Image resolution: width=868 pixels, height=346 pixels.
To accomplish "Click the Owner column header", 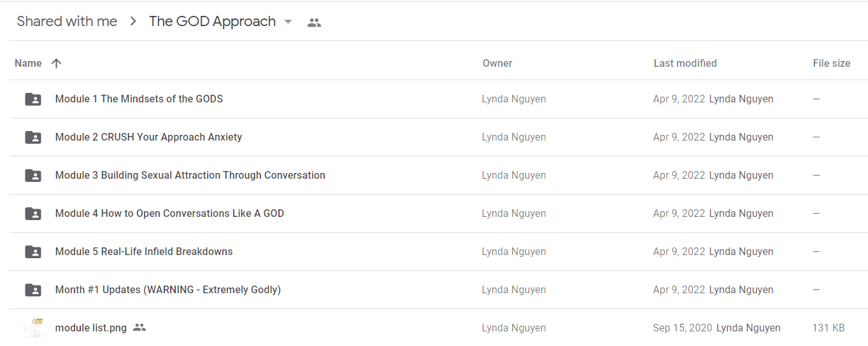I will (497, 63).
